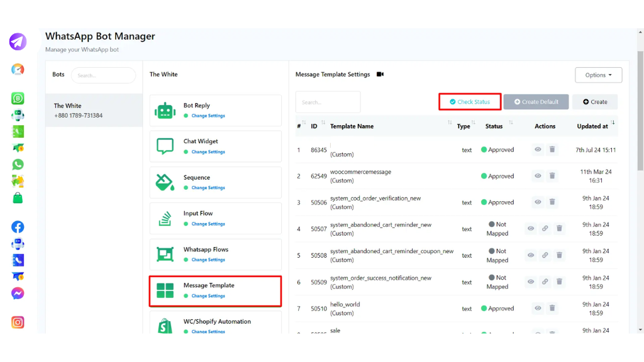The image size is (644, 362).
Task: Click the page vertical scrollbar
Action: pyautogui.click(x=640, y=111)
